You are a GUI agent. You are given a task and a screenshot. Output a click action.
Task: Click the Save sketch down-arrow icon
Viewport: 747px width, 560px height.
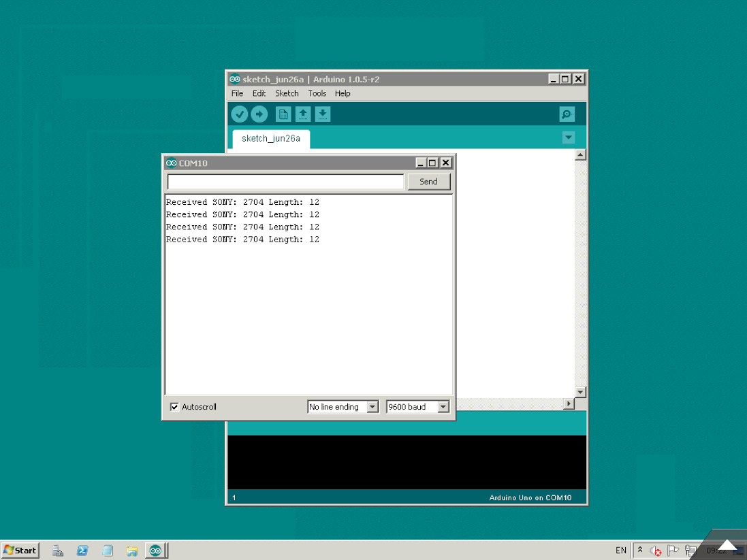click(x=323, y=114)
